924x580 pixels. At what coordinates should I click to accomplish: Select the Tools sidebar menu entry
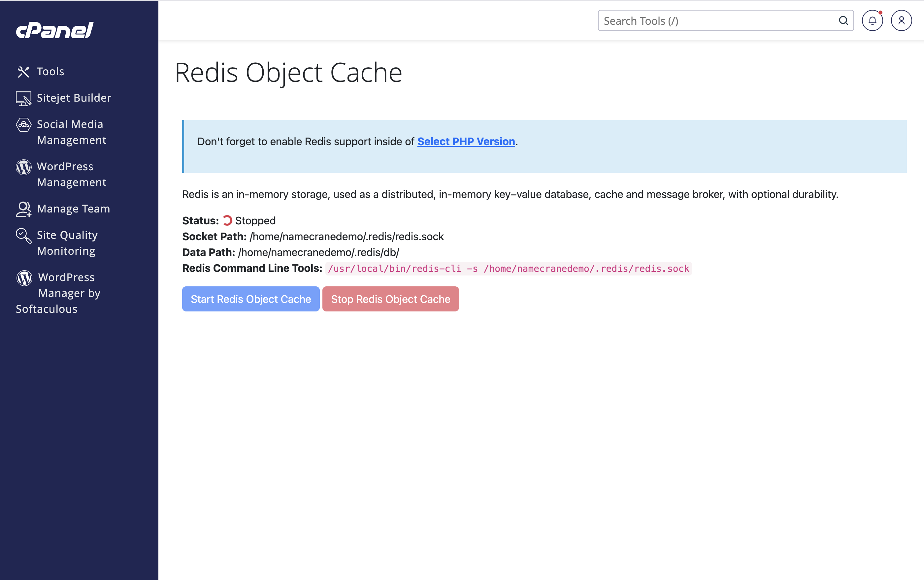click(x=50, y=72)
